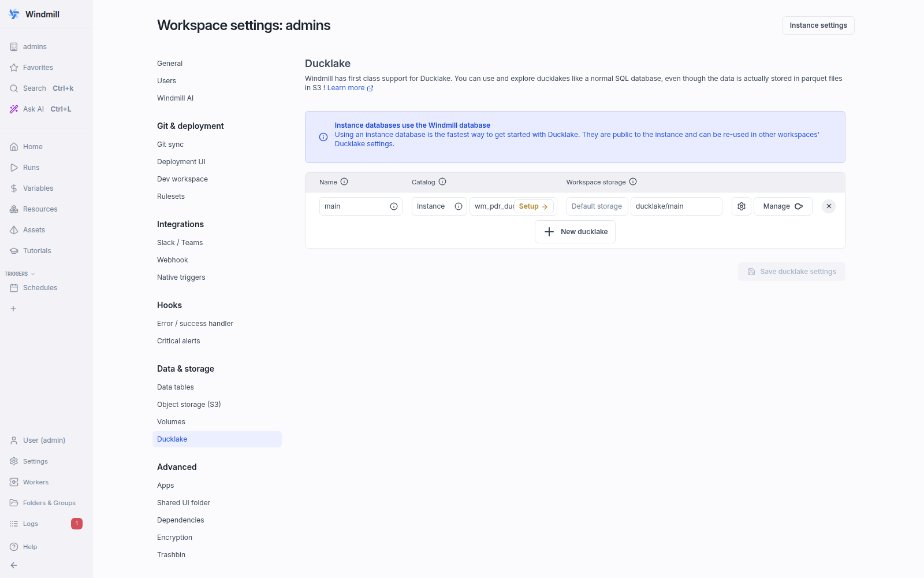Viewport: 924px width, 578px height.
Task: Launch Ask AI wand
Action: [x=46, y=109]
